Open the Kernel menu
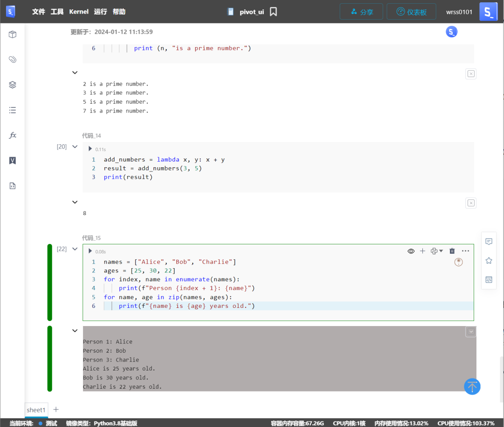 point(78,12)
